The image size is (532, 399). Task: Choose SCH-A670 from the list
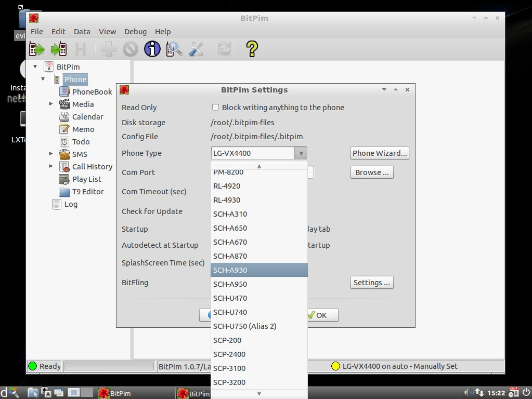coord(259,242)
